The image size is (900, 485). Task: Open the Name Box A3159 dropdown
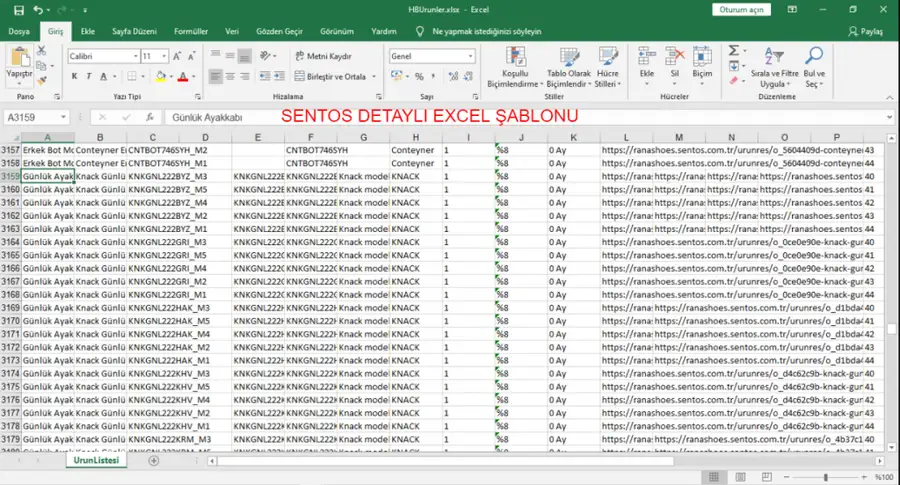pos(63,117)
